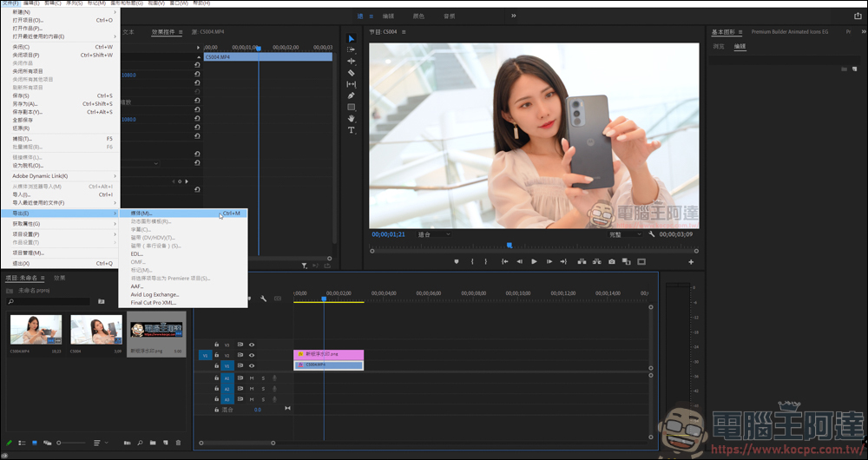
Task: Expand the workspaces overflow chevrons
Action: tap(514, 16)
